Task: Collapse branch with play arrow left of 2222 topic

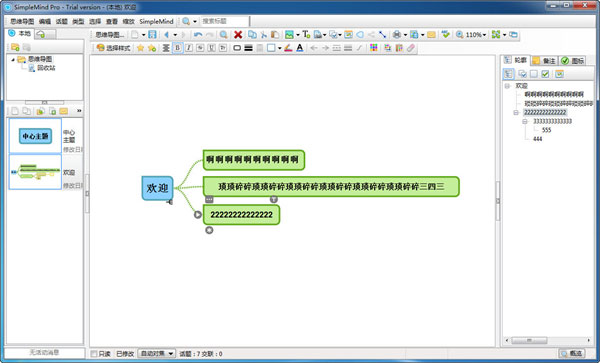Action: tap(197, 215)
